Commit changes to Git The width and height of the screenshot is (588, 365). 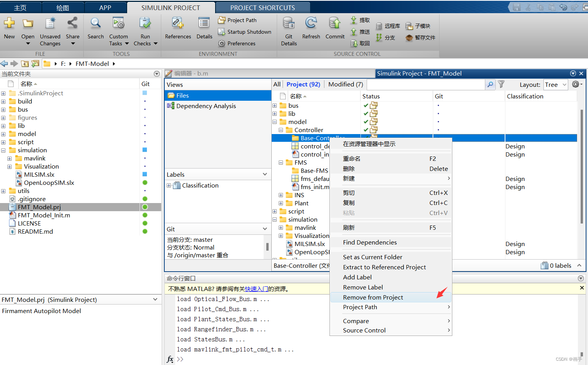pos(335,23)
